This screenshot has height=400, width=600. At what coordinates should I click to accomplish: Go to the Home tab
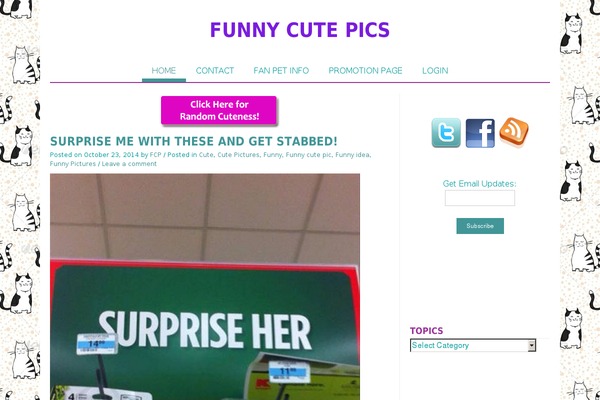click(164, 71)
